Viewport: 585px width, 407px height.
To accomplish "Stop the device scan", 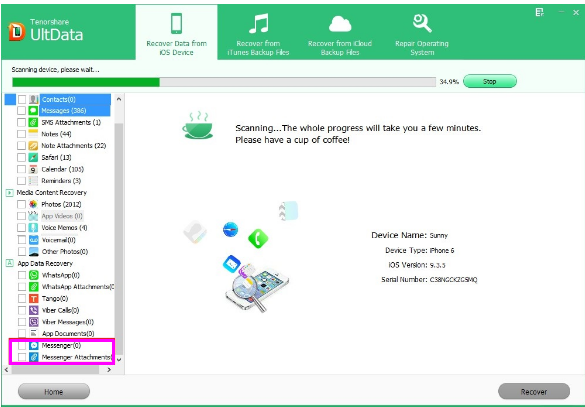I will tap(490, 81).
